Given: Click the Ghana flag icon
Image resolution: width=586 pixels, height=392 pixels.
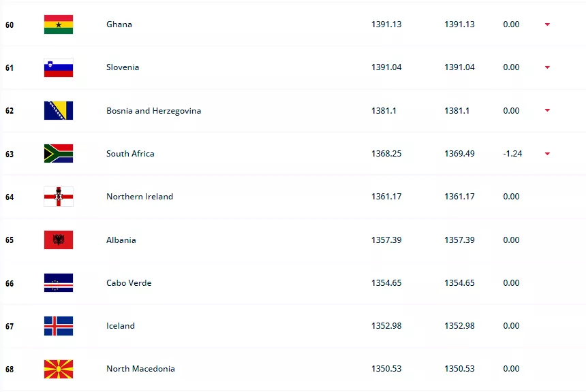Looking at the screenshot, I should (x=58, y=24).
